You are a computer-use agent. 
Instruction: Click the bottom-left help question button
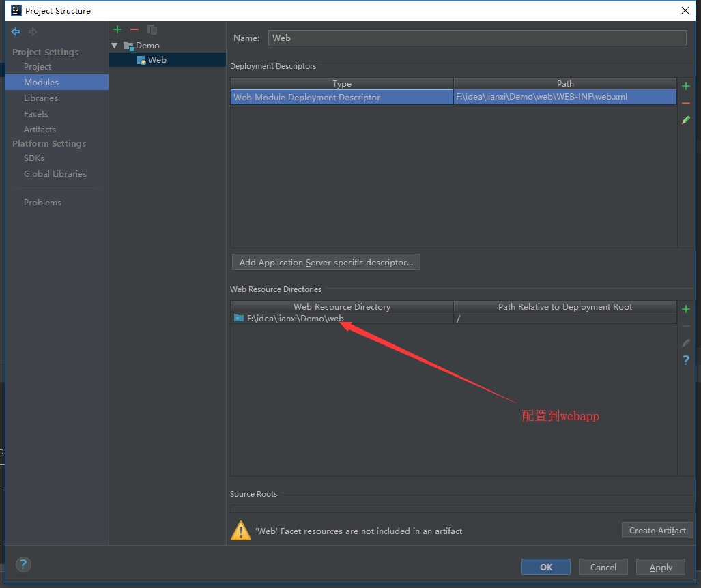point(23,564)
